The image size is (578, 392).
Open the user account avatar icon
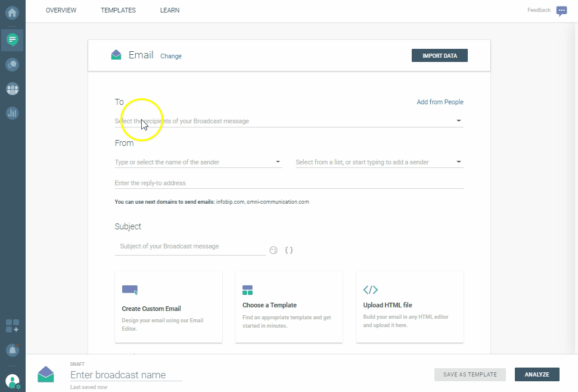pyautogui.click(x=13, y=381)
